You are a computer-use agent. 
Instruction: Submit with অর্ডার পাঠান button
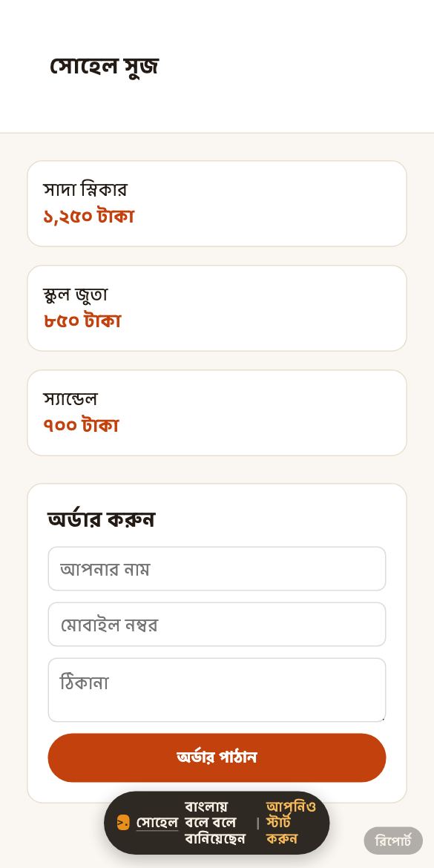217,758
